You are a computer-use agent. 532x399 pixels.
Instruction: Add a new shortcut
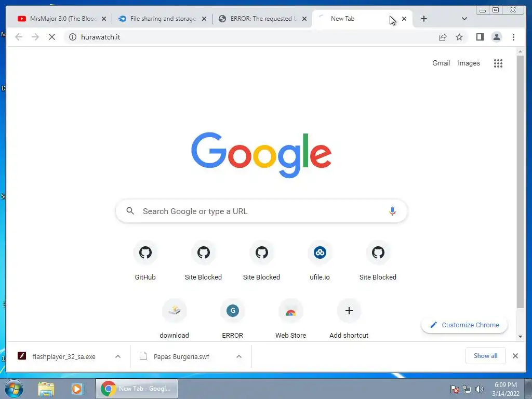tap(349, 318)
